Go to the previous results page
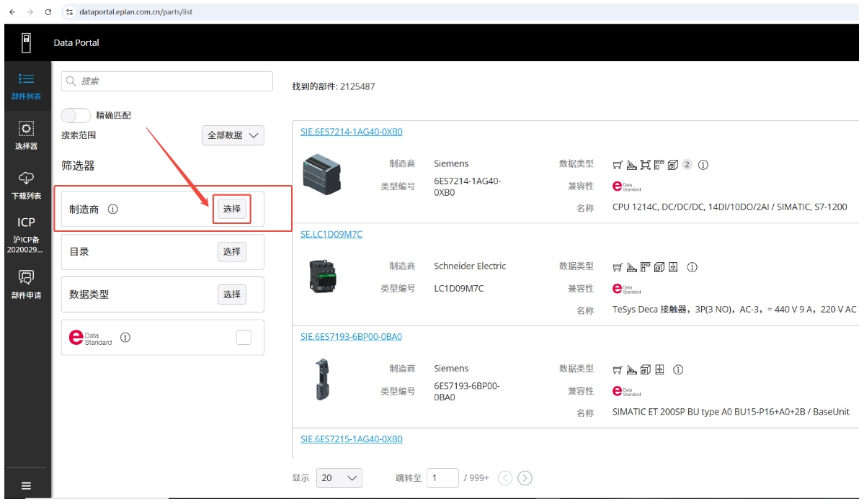864x504 pixels. (x=505, y=478)
